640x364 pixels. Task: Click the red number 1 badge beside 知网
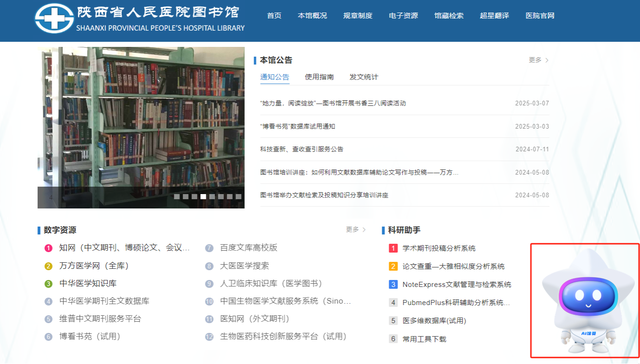(49, 248)
